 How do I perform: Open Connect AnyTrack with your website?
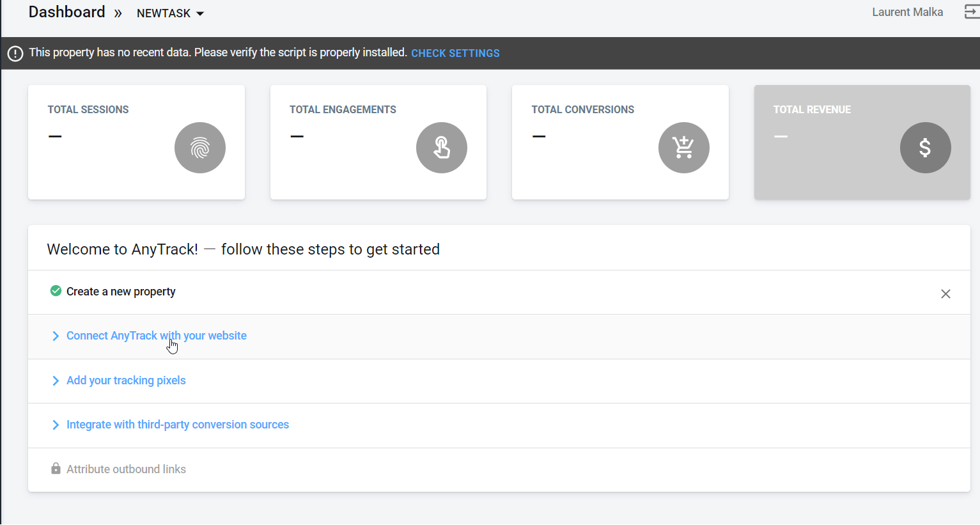click(157, 336)
